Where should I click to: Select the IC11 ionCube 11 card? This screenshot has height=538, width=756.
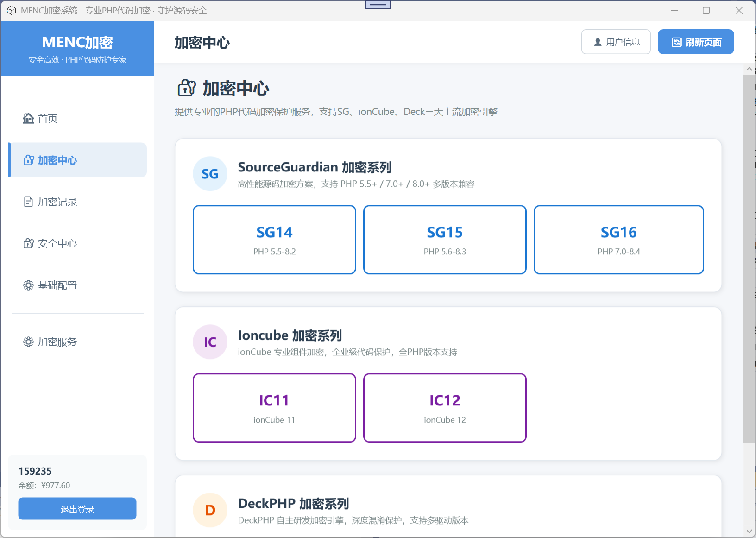tap(274, 408)
